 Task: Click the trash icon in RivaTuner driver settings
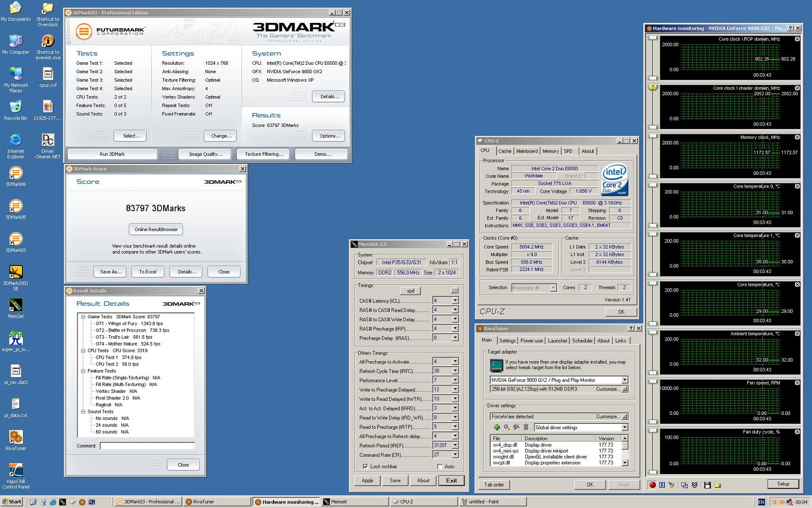tap(526, 427)
